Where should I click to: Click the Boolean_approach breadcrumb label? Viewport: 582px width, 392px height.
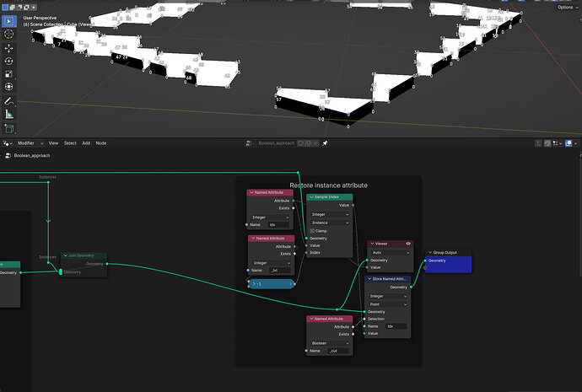[32, 156]
